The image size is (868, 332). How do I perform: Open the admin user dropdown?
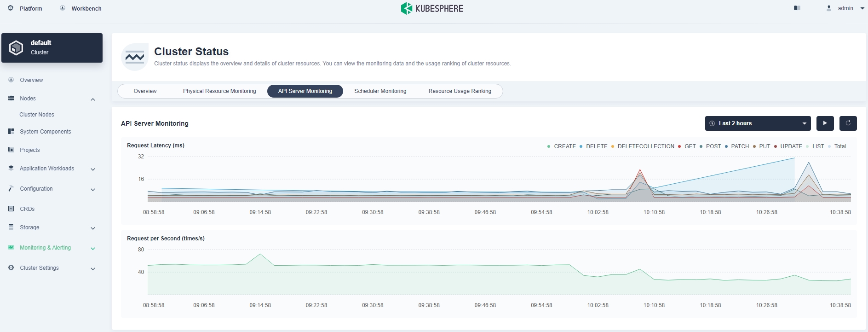(845, 8)
